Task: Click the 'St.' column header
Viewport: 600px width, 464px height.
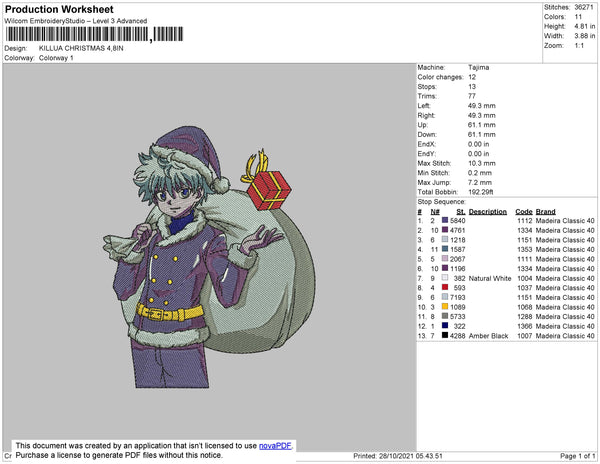Action: point(461,212)
